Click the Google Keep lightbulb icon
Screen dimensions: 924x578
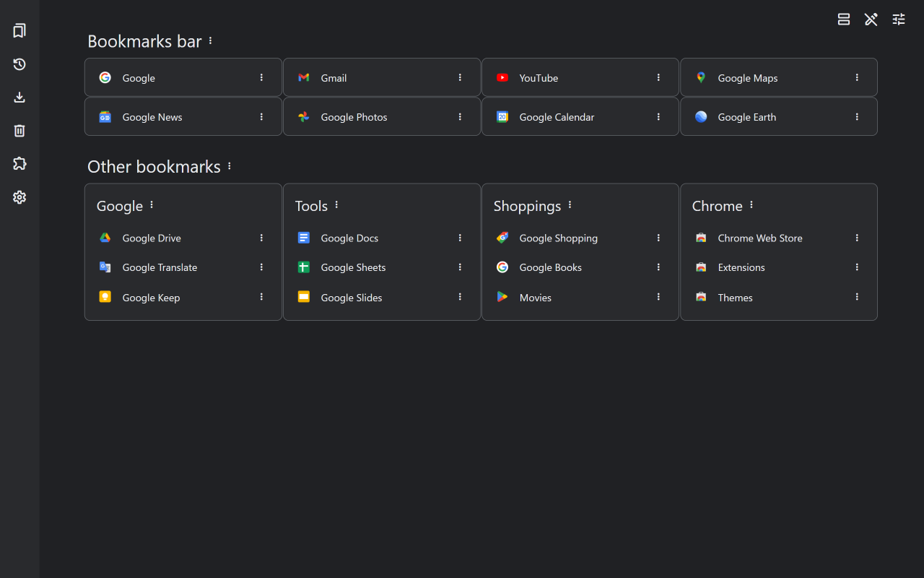click(105, 297)
